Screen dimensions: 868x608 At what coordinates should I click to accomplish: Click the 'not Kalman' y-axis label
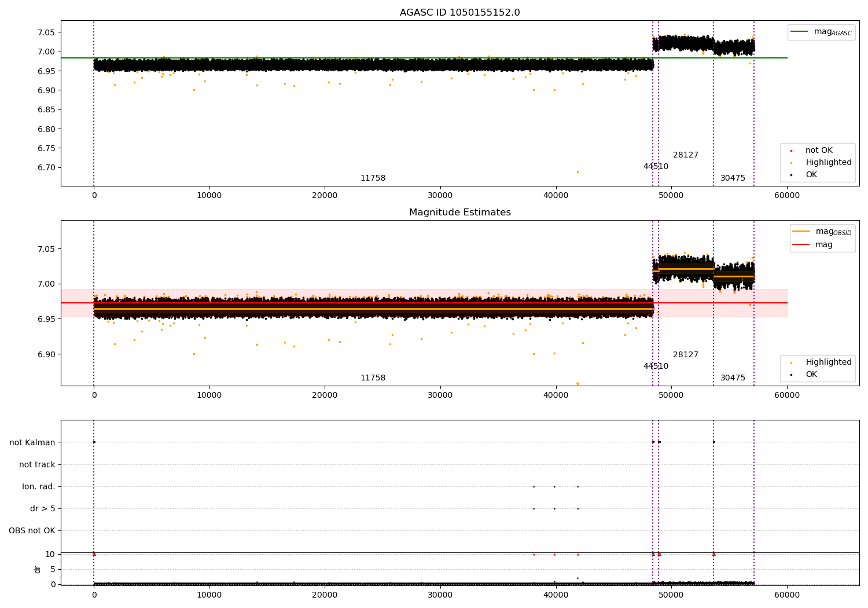click(32, 443)
